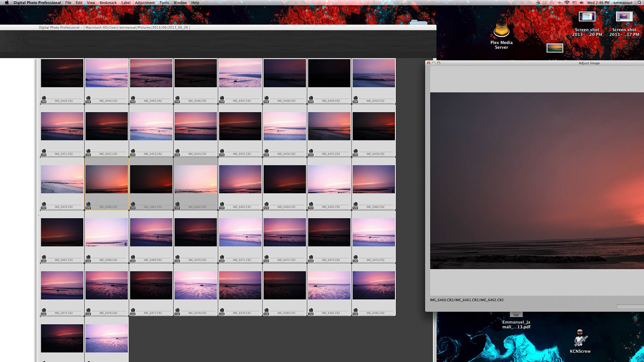Select the IMG_6471.CR2 thumbnail
The height and width of the screenshot is (362, 644).
tap(240, 232)
